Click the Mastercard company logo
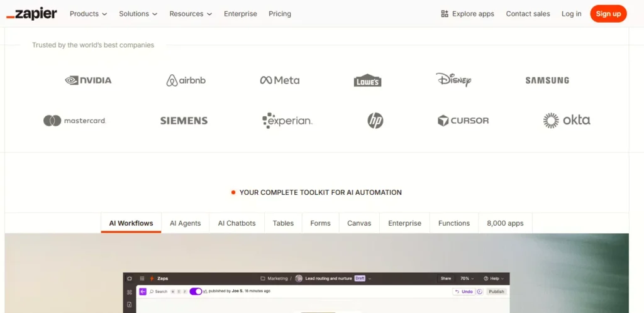 pyautogui.click(x=75, y=121)
